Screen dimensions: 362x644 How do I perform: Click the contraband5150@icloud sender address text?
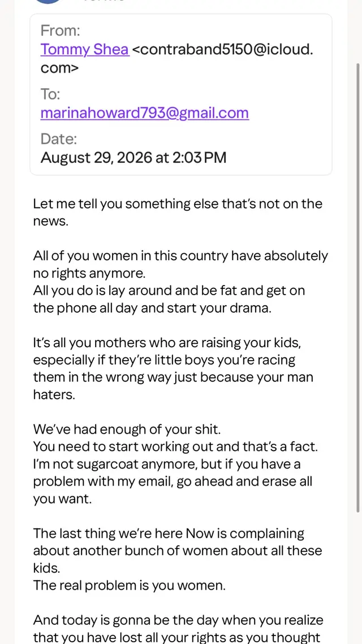[176, 59]
